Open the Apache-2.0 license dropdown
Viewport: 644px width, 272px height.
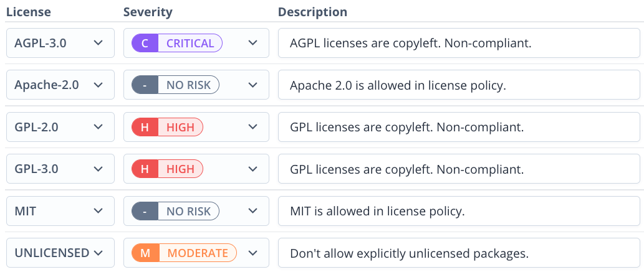60,85
